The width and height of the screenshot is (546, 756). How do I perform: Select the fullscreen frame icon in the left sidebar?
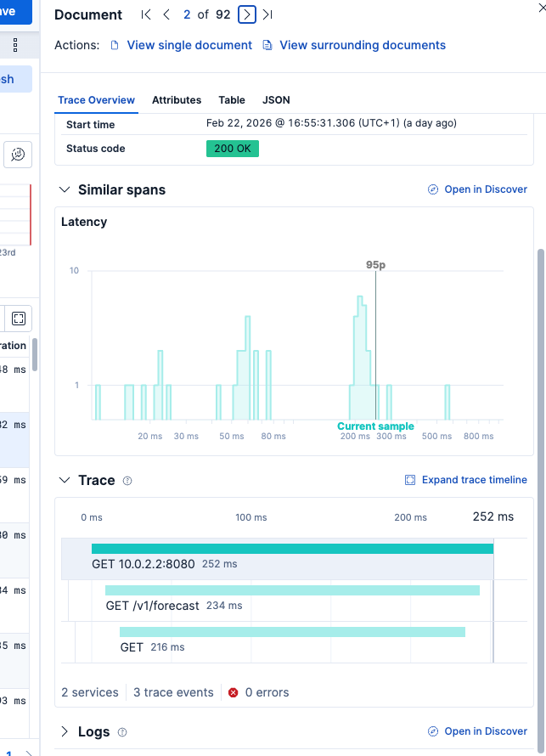click(19, 318)
